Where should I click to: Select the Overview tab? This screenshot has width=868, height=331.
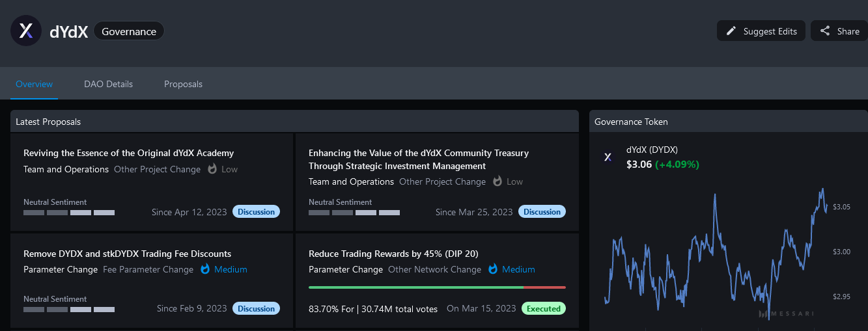(x=34, y=84)
